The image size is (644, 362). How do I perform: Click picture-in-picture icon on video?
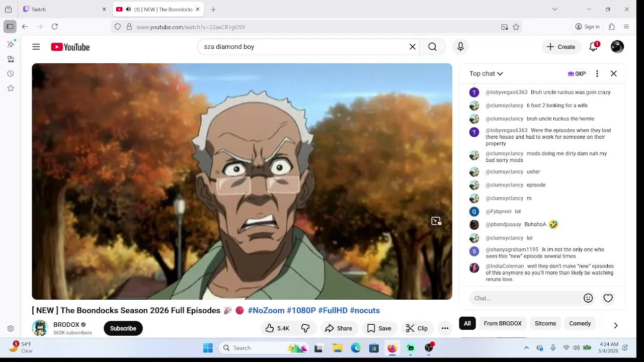coord(436,221)
